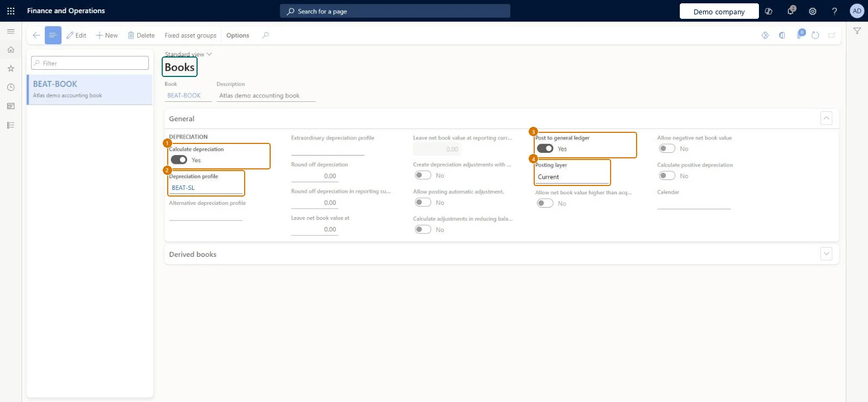This screenshot has width=868, height=402.
Task: Click Edit in the action pane
Action: pos(76,35)
